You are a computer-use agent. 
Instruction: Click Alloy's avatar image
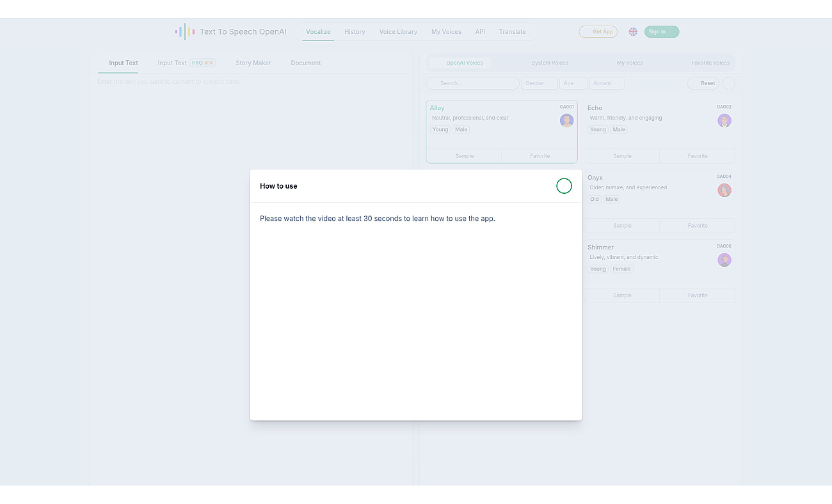coord(566,120)
